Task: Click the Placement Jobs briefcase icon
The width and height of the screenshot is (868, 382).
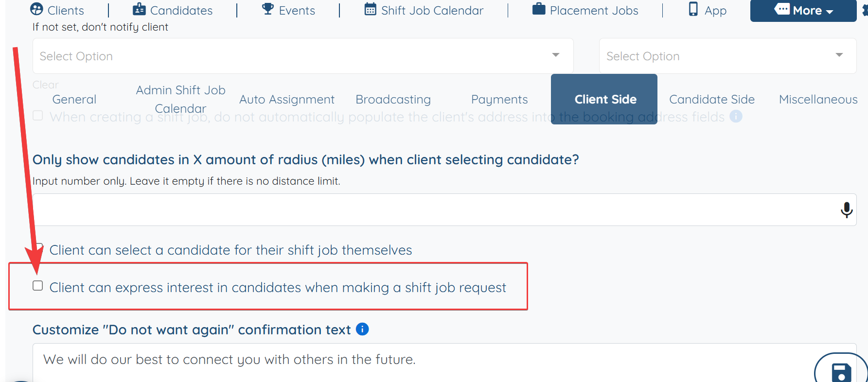Action: pyautogui.click(x=539, y=9)
